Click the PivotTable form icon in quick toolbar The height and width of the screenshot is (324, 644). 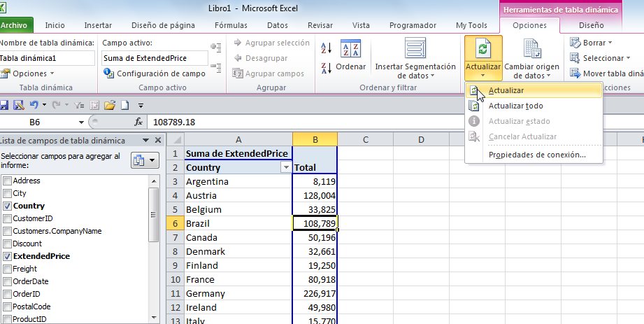94,105
